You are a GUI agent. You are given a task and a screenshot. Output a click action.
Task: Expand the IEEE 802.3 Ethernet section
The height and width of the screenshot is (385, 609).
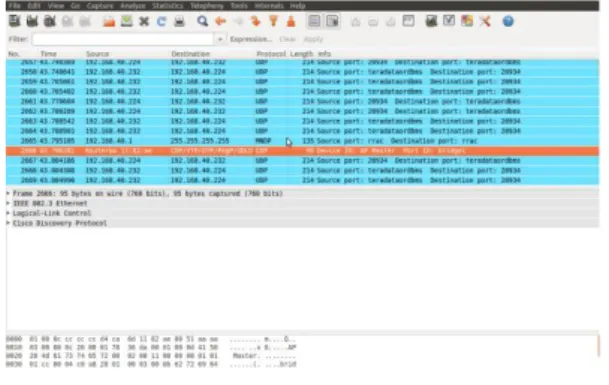[x=8, y=203]
